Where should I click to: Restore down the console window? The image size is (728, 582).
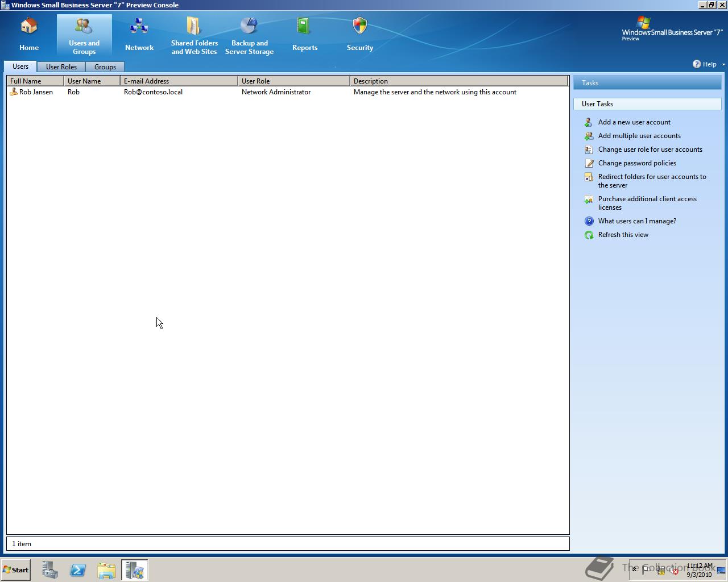[712, 5]
